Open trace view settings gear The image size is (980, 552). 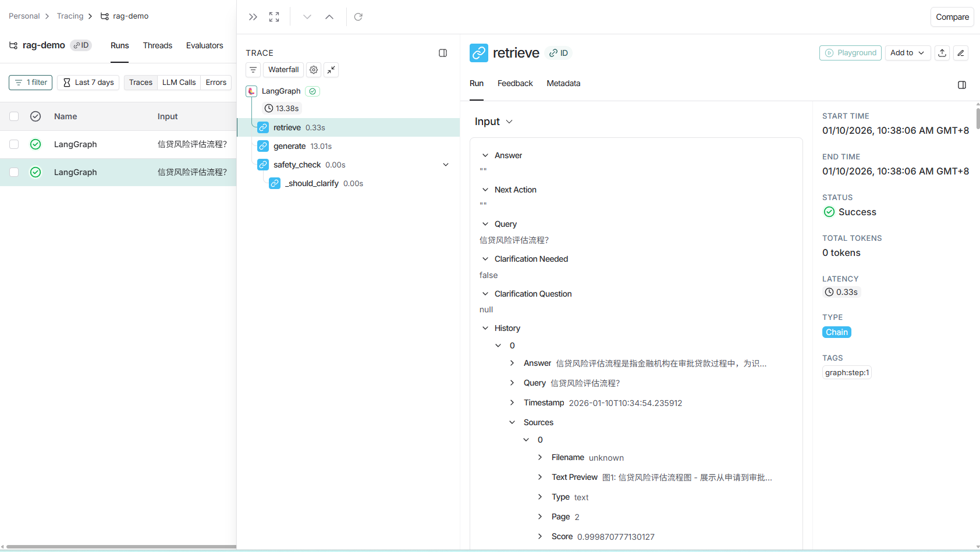(314, 70)
